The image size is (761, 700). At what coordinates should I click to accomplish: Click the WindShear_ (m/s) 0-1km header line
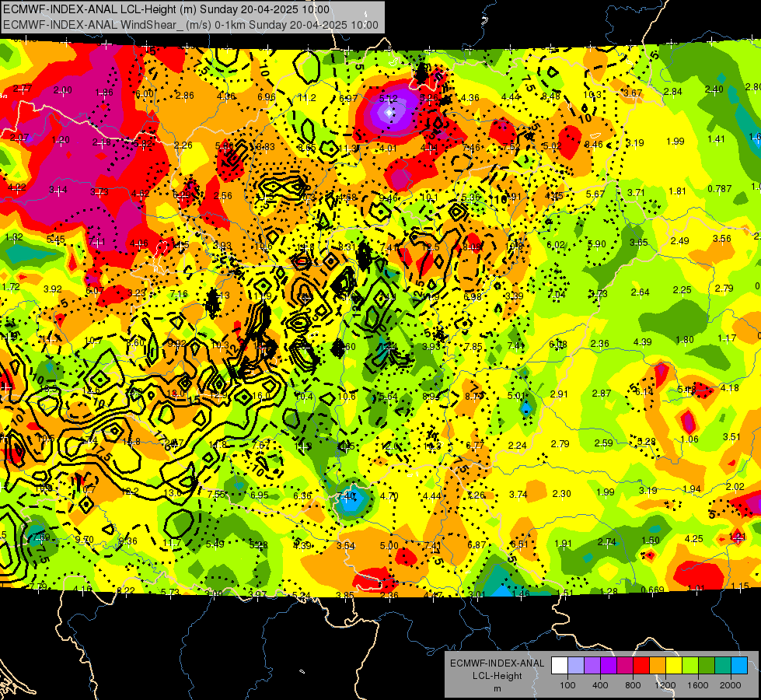pyautogui.click(x=190, y=25)
